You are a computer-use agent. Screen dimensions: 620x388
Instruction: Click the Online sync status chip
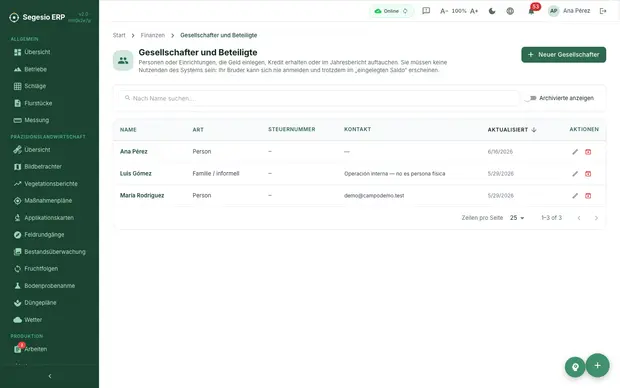coord(391,11)
